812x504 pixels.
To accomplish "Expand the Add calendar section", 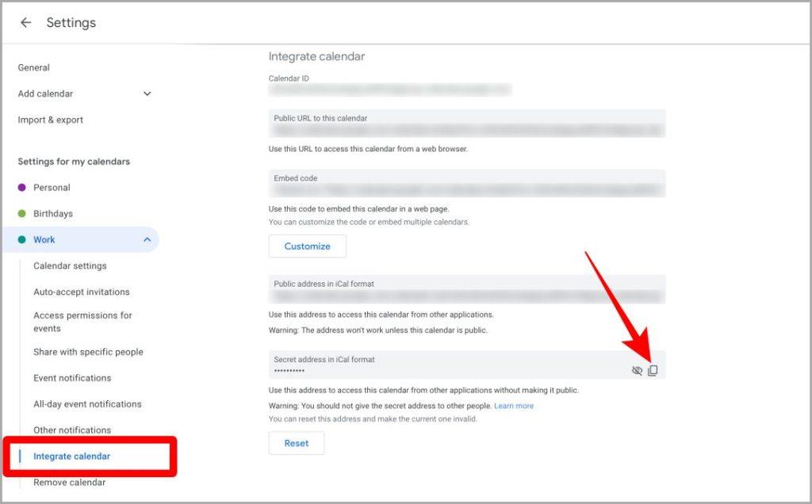I will pos(147,94).
